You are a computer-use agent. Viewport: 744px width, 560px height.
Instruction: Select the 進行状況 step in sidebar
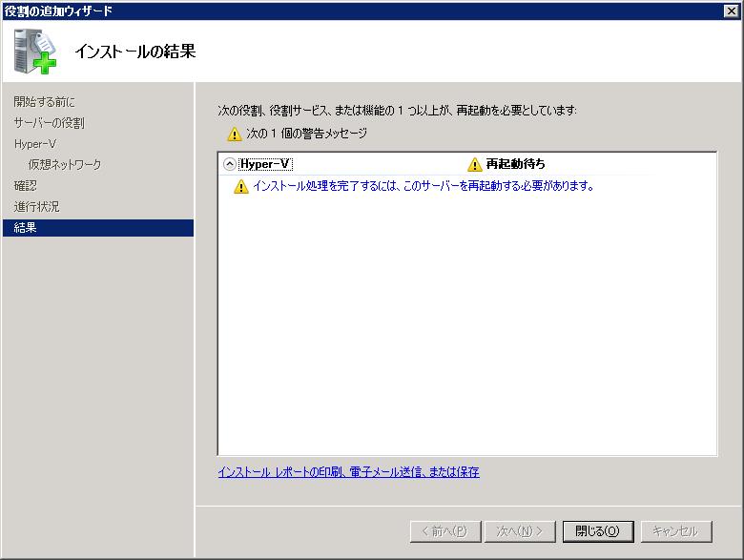coord(36,206)
